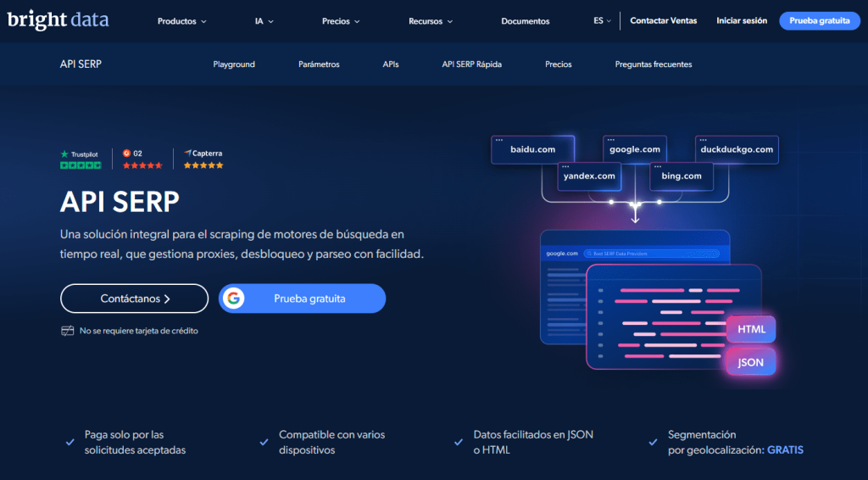This screenshot has height=480, width=868.
Task: Click the Google G icon on the trial button
Action: tap(234, 299)
